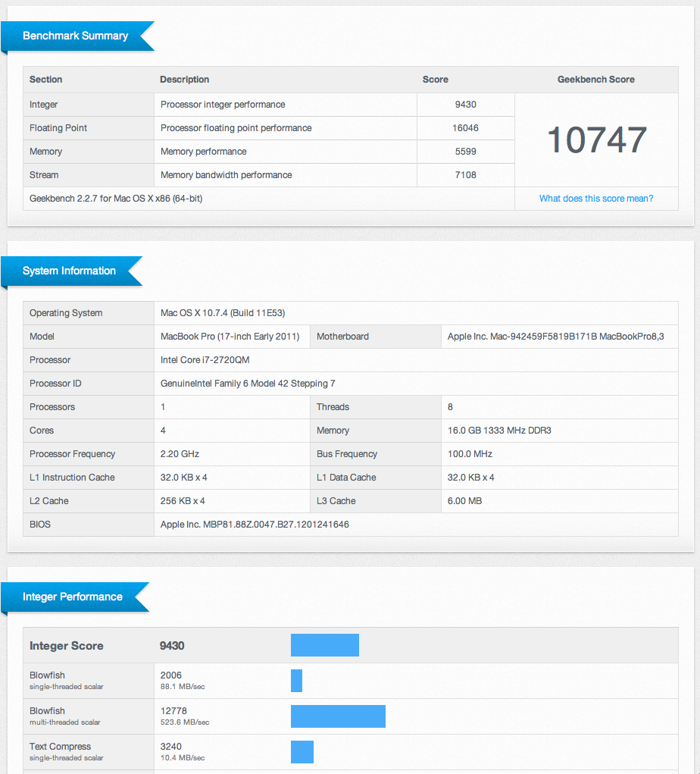Click the Integer score value 9430 in summary
700x774 pixels.
(466, 105)
